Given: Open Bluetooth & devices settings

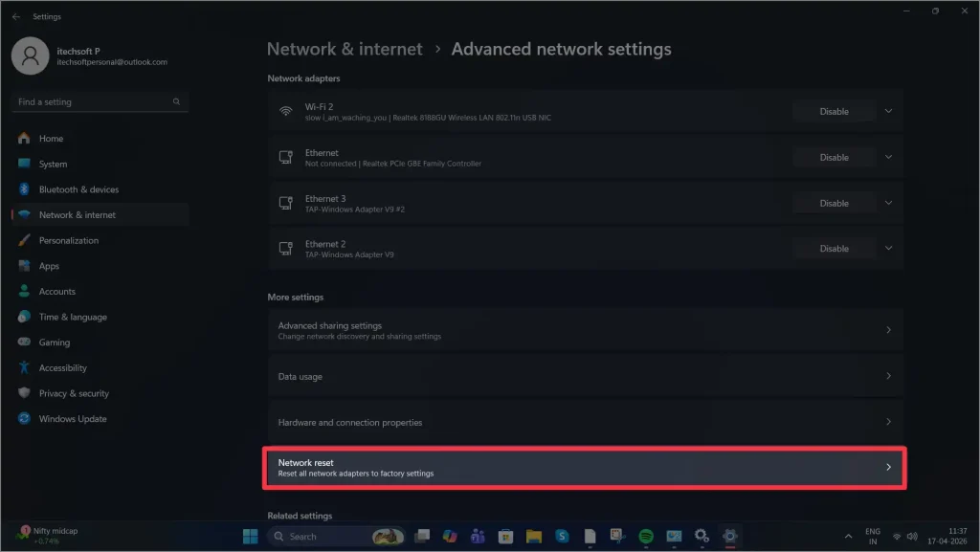Looking at the screenshot, I should pos(100,189).
